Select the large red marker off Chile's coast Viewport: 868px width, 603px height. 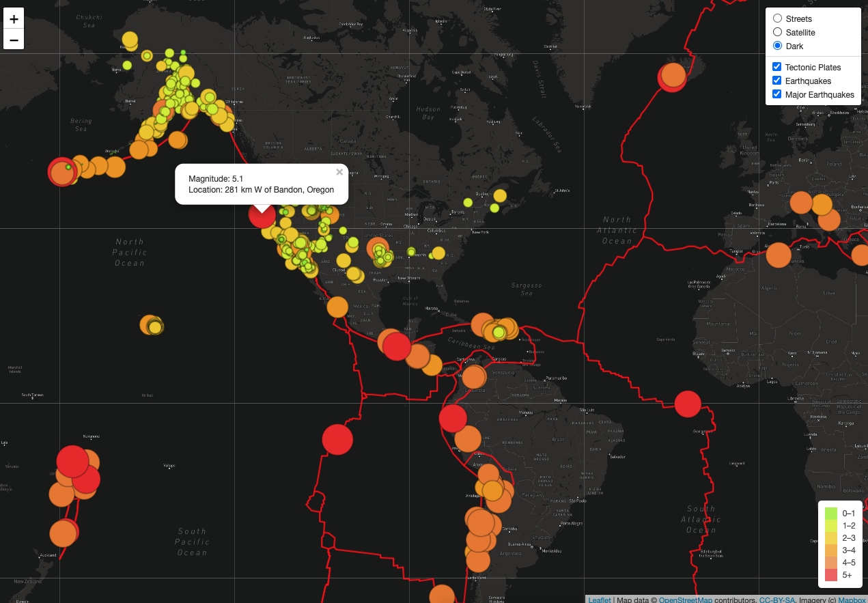click(x=337, y=439)
